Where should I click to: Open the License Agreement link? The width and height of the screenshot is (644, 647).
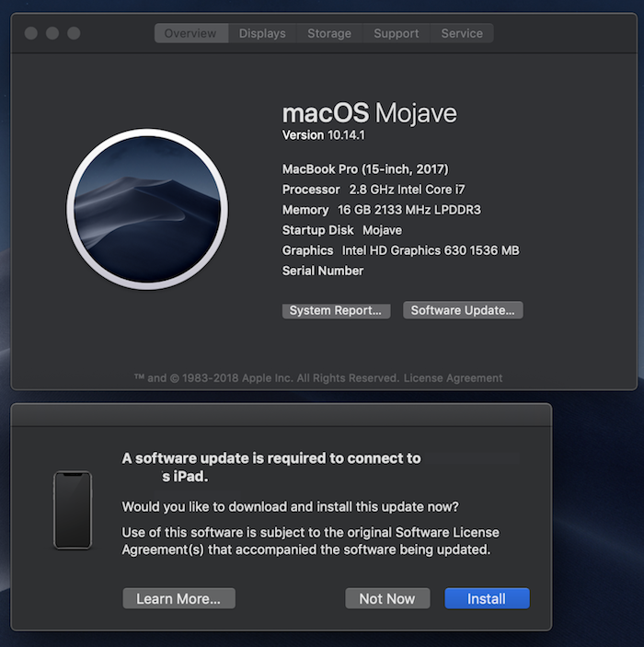(x=453, y=378)
